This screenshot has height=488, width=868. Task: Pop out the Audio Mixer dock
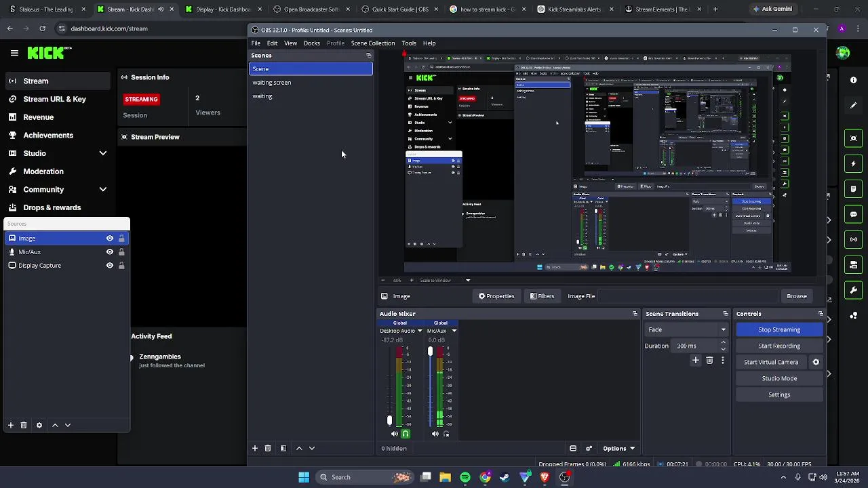click(635, 314)
